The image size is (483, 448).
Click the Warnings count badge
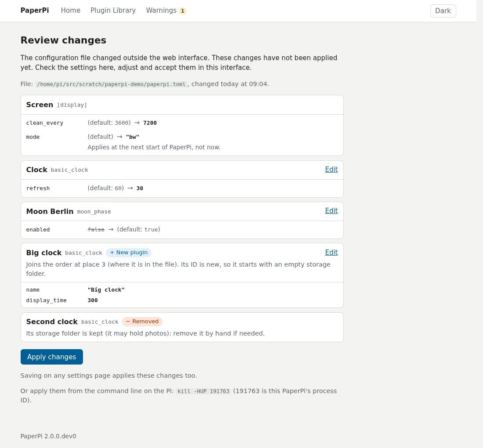(x=183, y=11)
